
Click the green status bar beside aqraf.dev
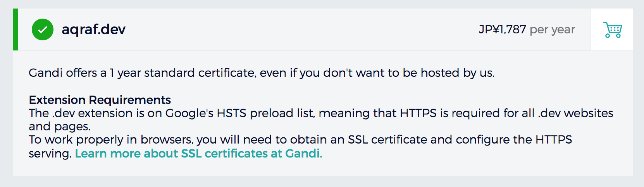pyautogui.click(x=15, y=29)
